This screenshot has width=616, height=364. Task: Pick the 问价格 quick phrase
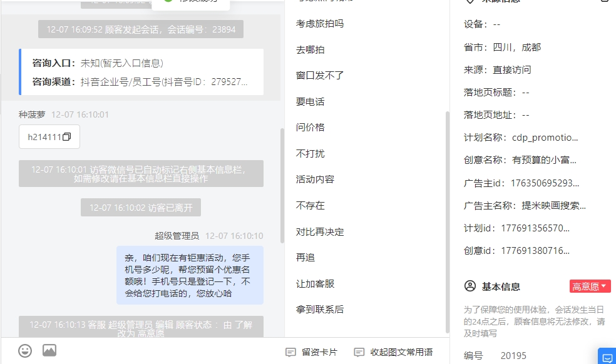tap(311, 127)
